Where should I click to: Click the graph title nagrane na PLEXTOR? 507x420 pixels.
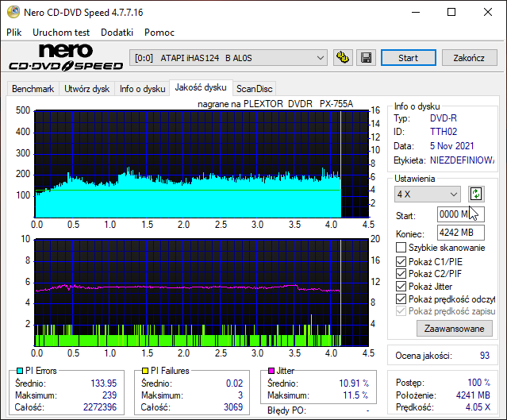pos(275,104)
